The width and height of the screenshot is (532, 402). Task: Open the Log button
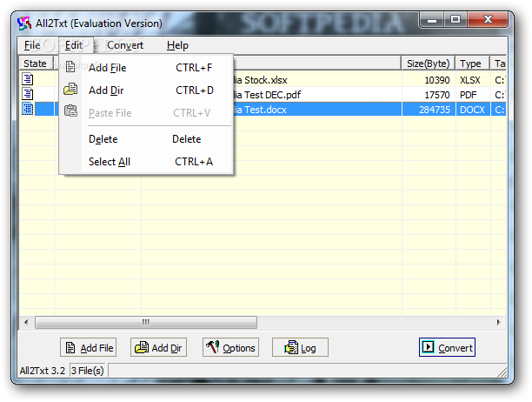pos(300,347)
